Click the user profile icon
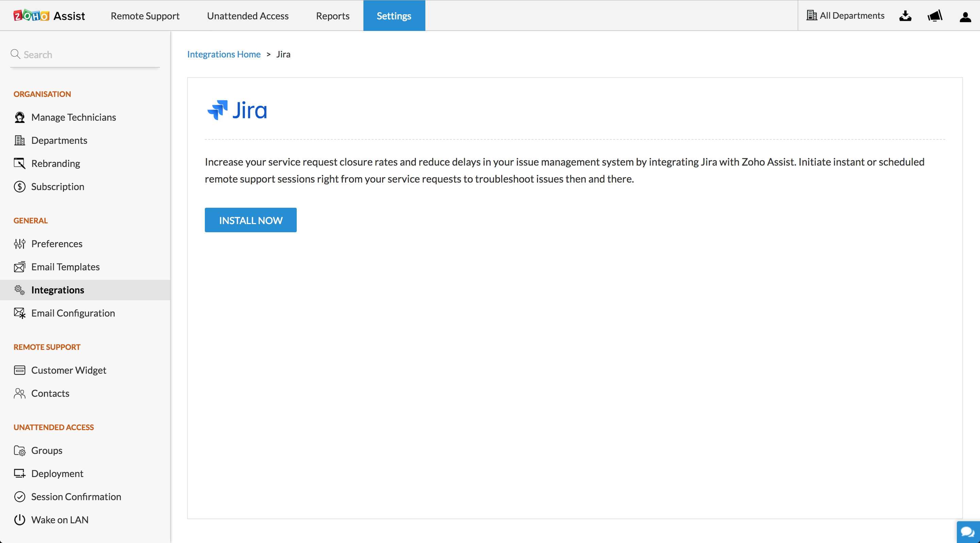 click(x=965, y=15)
